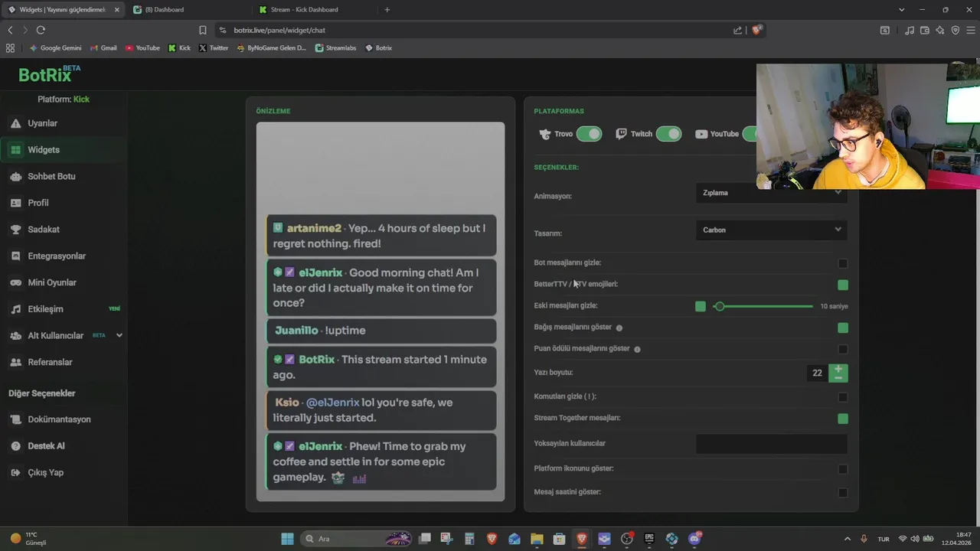Viewport: 980px width, 551px height.
Task: Open the Gmail bookmark
Action: (103, 47)
